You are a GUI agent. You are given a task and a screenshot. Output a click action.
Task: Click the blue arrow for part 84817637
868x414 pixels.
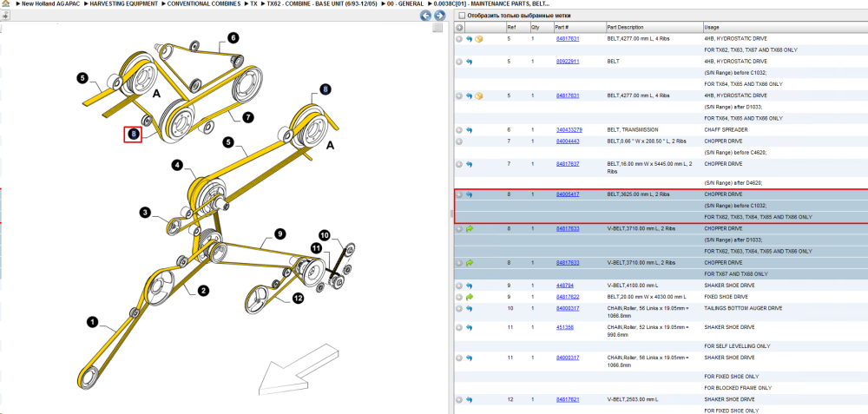[x=469, y=164]
